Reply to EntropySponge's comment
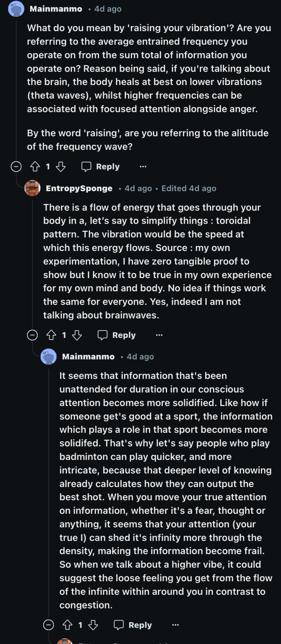 click(x=117, y=335)
